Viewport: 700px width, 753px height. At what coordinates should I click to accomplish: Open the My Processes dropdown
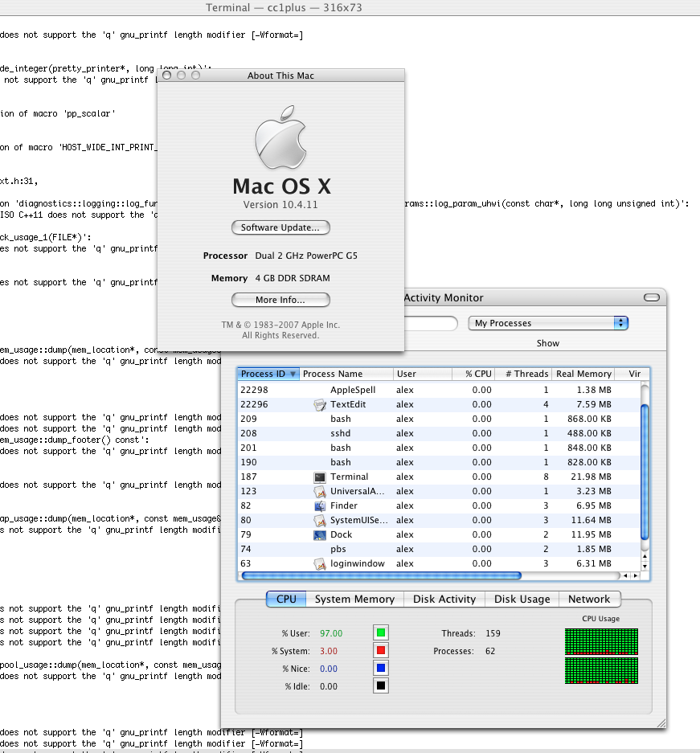coord(548,323)
